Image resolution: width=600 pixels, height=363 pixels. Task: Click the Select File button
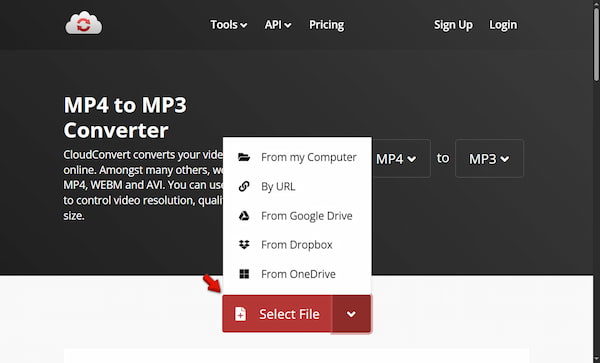277,314
